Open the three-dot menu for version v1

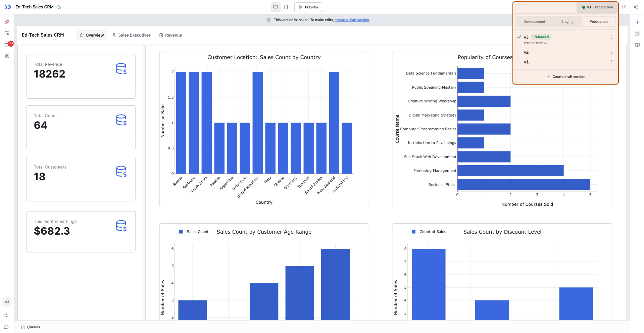(x=611, y=62)
